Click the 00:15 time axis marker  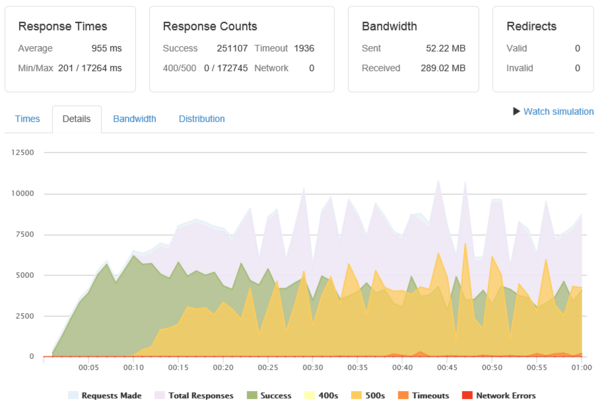178,367
